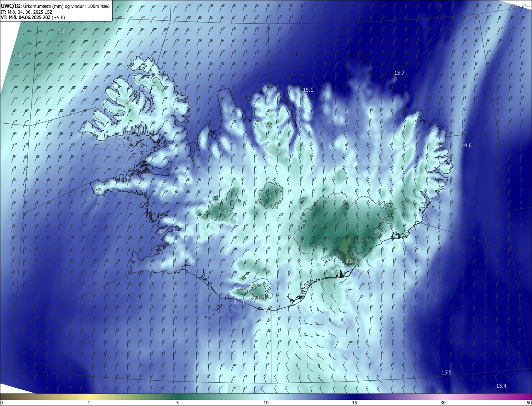
Task: Click the '15' tick on color scale
Action: 355,403
